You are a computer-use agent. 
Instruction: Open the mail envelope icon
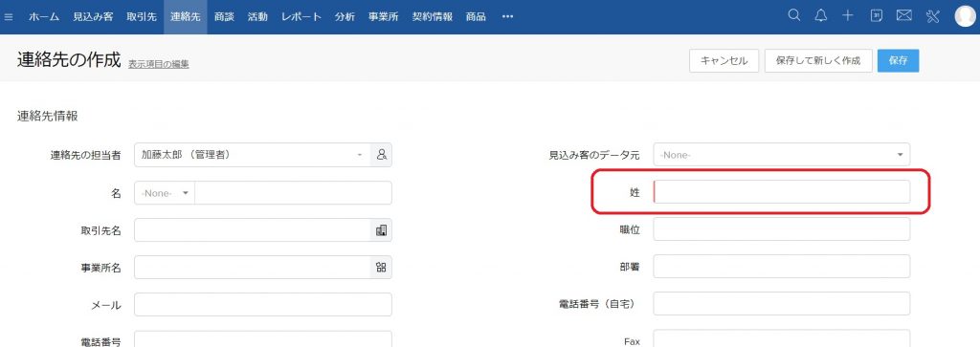(903, 16)
